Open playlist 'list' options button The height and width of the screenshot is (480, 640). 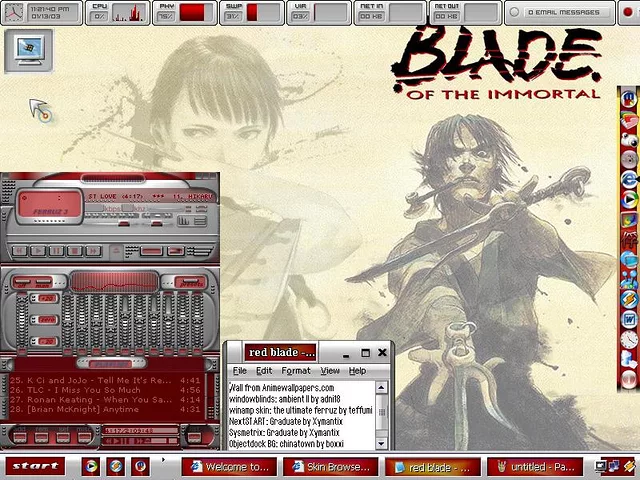coord(195,437)
